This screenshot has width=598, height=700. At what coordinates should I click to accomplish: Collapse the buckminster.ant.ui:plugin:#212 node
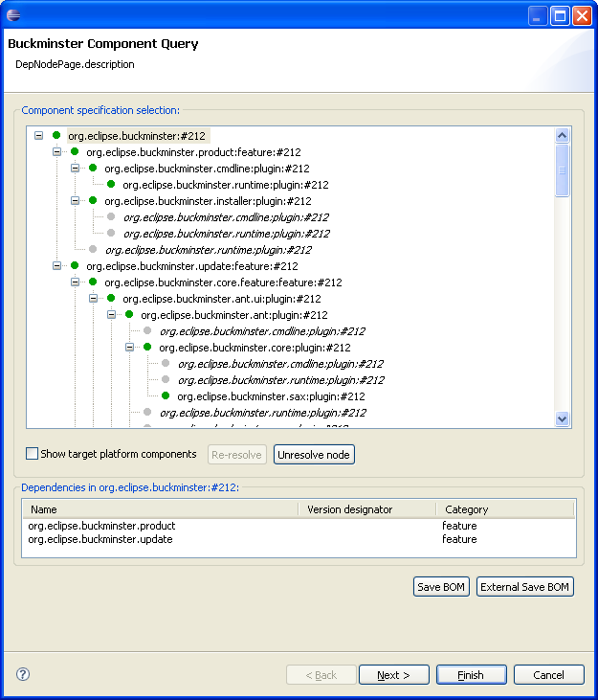pyautogui.click(x=94, y=298)
